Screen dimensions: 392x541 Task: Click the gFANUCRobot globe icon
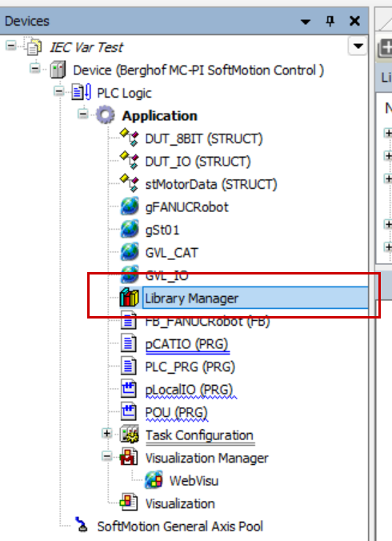(x=130, y=206)
